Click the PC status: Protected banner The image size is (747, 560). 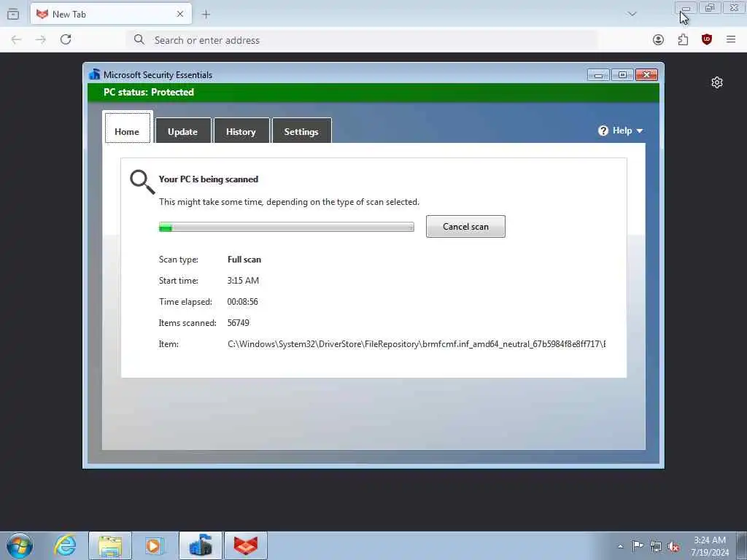373,93
